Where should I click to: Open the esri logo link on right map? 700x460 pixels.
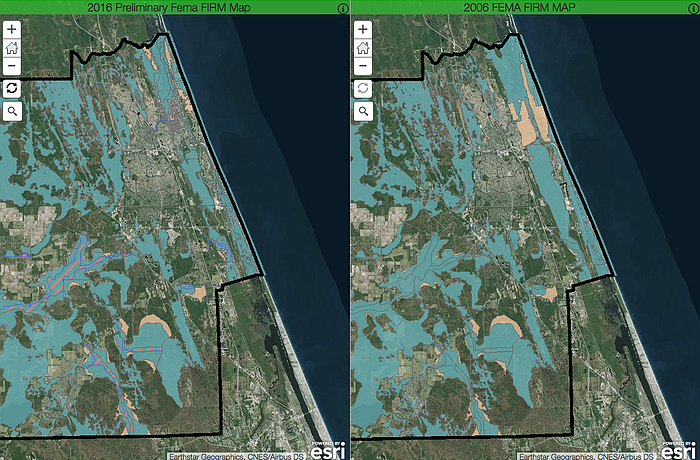679,449
